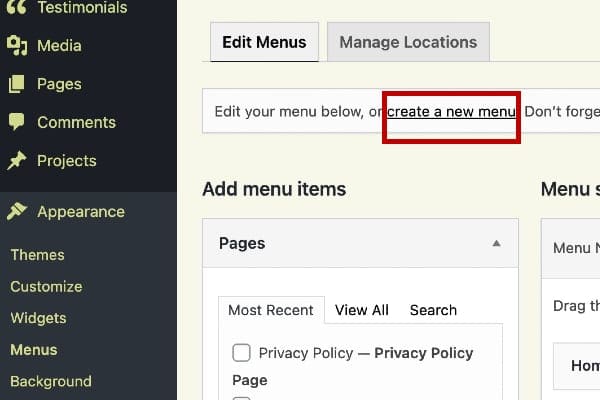
Task: Open the Customize submenu item
Action: click(46, 287)
